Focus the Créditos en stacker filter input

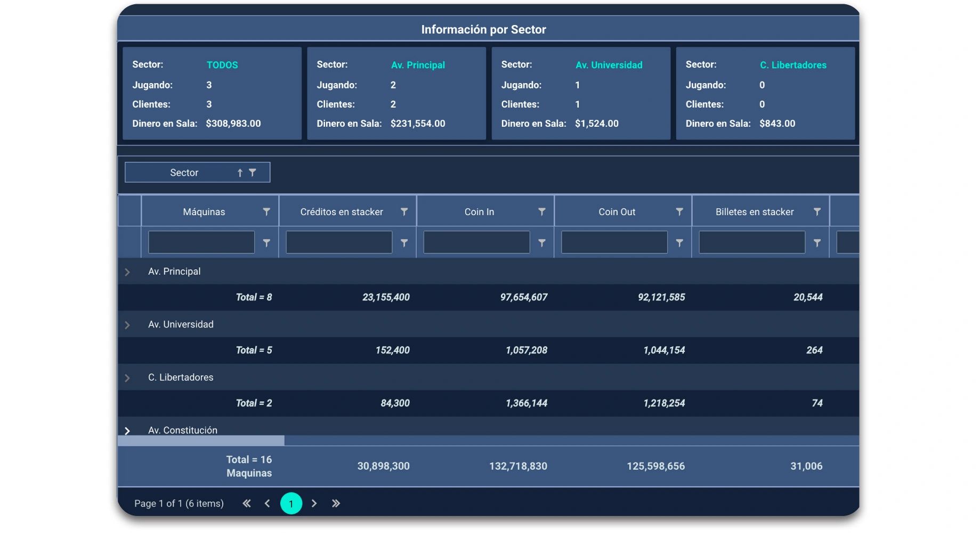[x=339, y=243]
